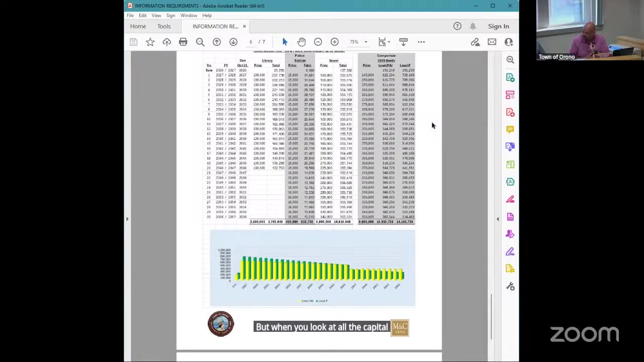This screenshot has height=362, width=644.
Task: Open the Request E-signatures tool
Action: (510, 234)
